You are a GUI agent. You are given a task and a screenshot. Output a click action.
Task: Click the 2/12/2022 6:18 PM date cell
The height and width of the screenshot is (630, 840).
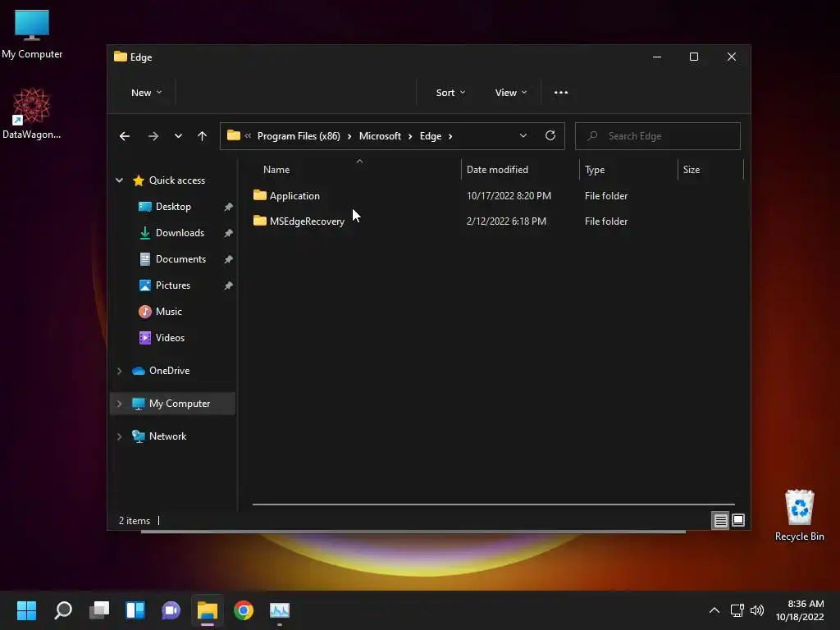coord(506,221)
